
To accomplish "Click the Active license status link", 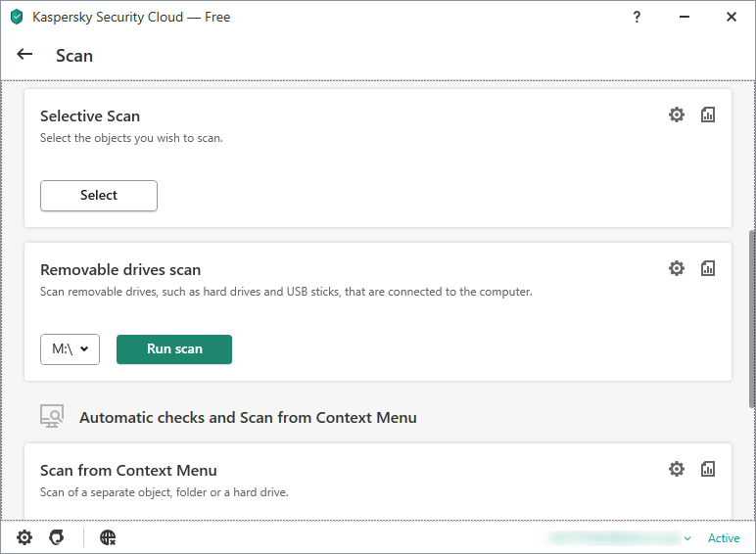I will (724, 538).
